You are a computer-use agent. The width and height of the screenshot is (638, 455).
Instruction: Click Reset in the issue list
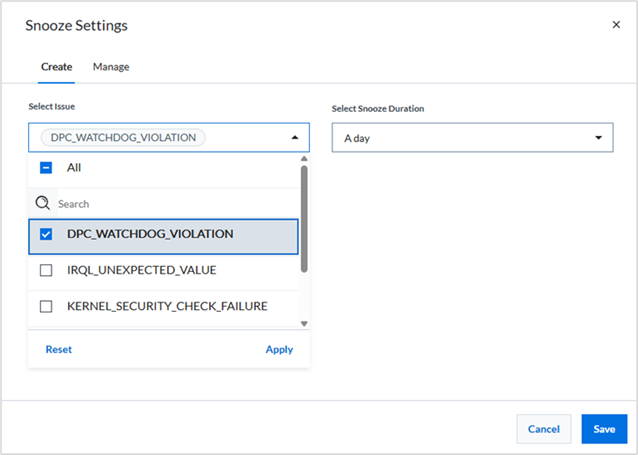(59, 349)
